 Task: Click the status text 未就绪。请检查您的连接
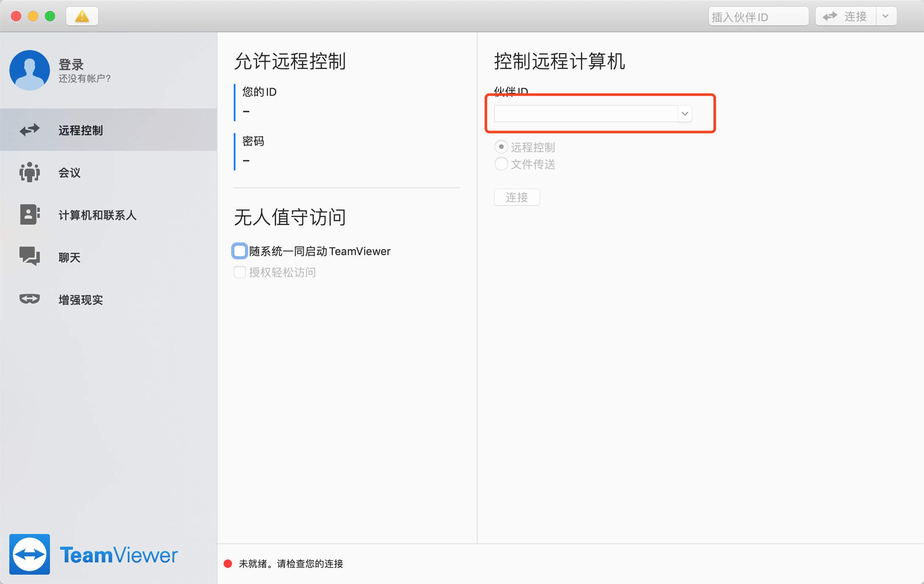click(291, 564)
